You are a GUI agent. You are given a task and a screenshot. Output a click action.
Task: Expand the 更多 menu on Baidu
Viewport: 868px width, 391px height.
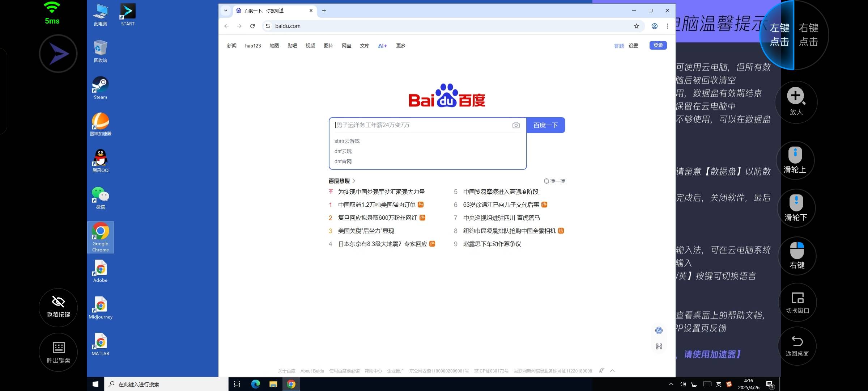[401, 46]
